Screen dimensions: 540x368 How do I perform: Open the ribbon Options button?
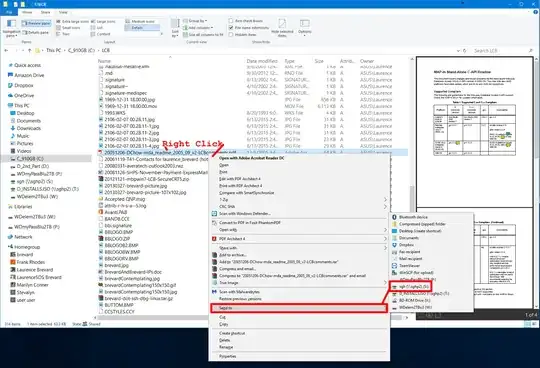point(305,28)
